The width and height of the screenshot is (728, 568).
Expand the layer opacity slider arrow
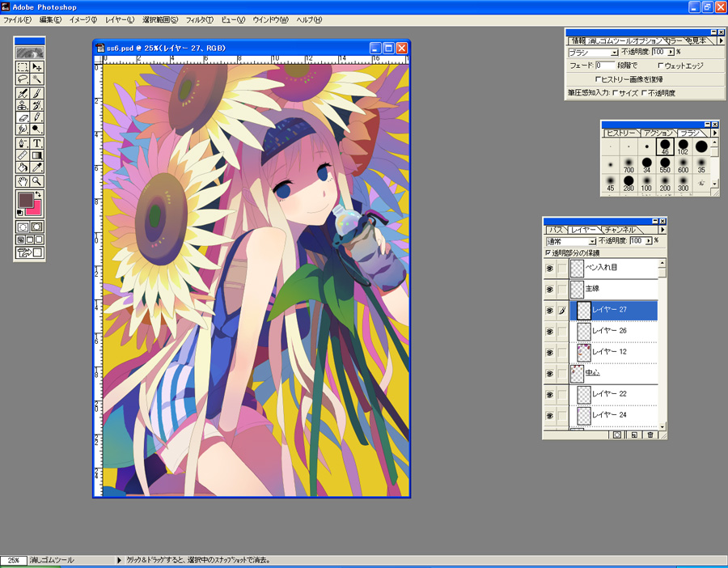coord(647,241)
